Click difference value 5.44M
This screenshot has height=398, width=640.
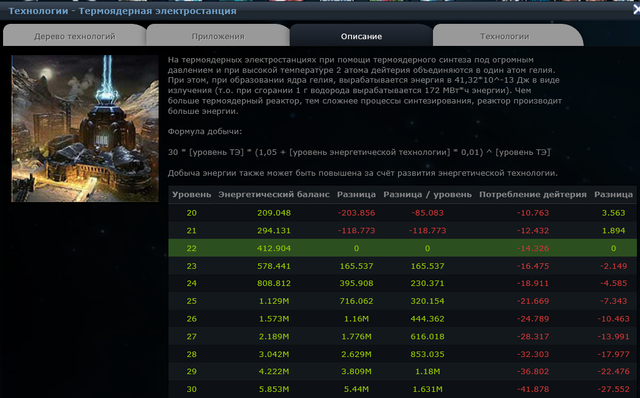click(356, 389)
